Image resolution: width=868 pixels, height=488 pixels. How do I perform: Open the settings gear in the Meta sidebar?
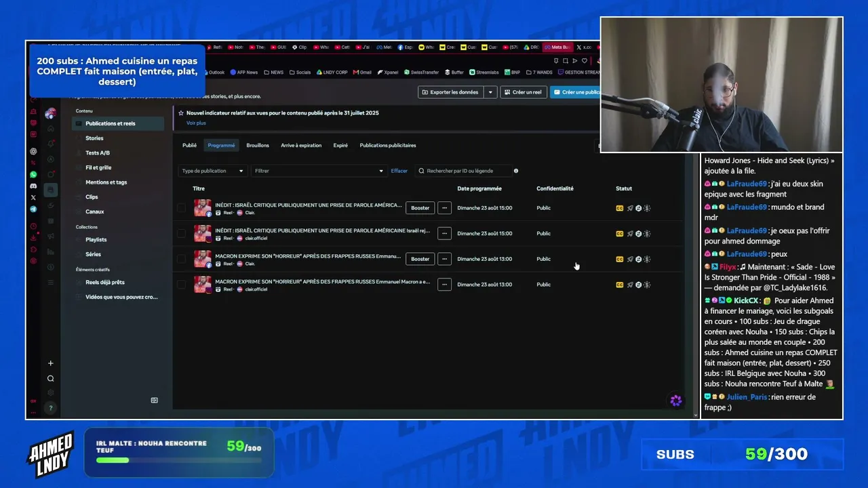click(x=50, y=393)
